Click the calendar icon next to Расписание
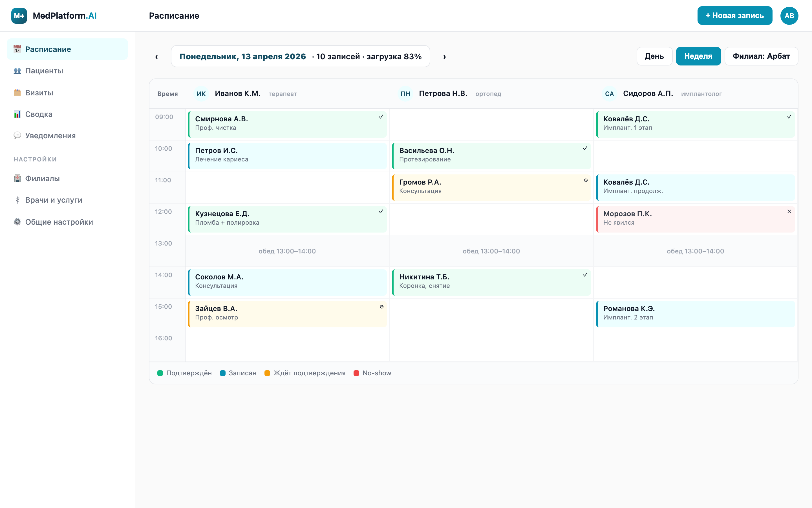812x508 pixels. pos(17,49)
